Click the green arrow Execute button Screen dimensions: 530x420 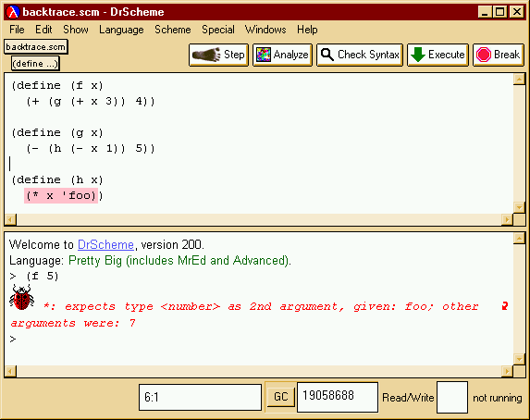click(x=438, y=55)
